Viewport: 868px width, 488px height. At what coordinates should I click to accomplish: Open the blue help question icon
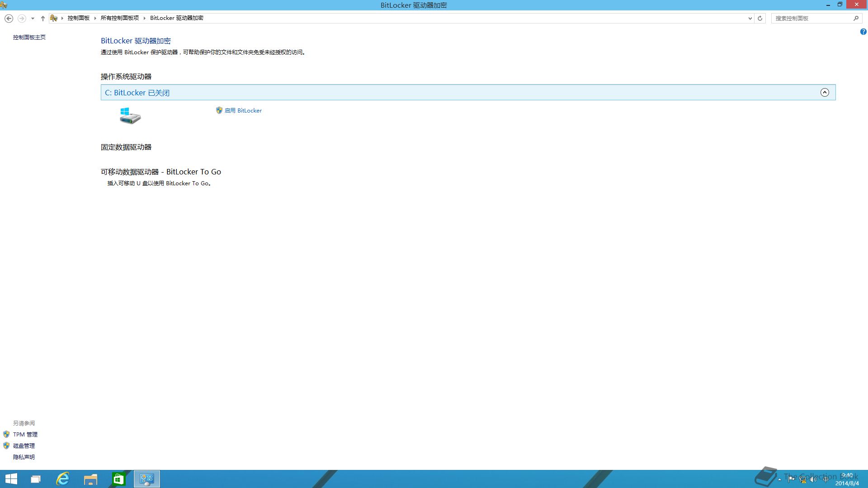pos(863,32)
